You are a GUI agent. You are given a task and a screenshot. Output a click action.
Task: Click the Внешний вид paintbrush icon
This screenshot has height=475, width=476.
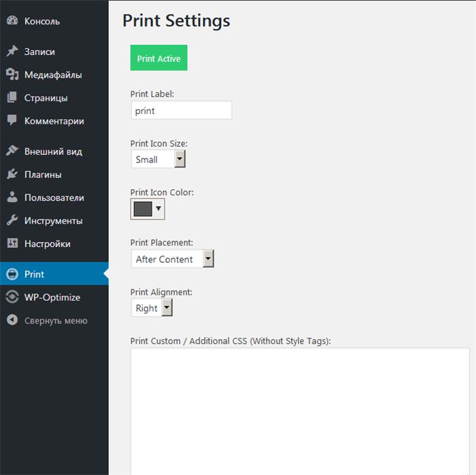point(12,151)
